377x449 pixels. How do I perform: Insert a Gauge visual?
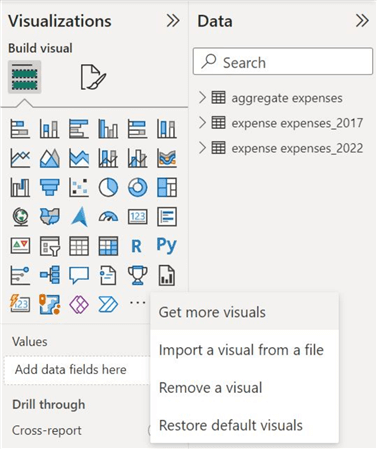pyautogui.click(x=108, y=217)
